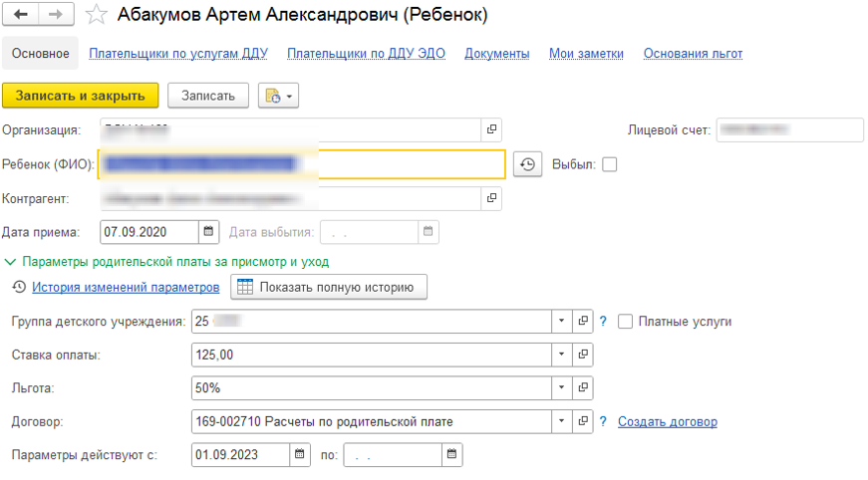Click the back navigation arrow
The width and height of the screenshot is (868, 480).
point(21,15)
